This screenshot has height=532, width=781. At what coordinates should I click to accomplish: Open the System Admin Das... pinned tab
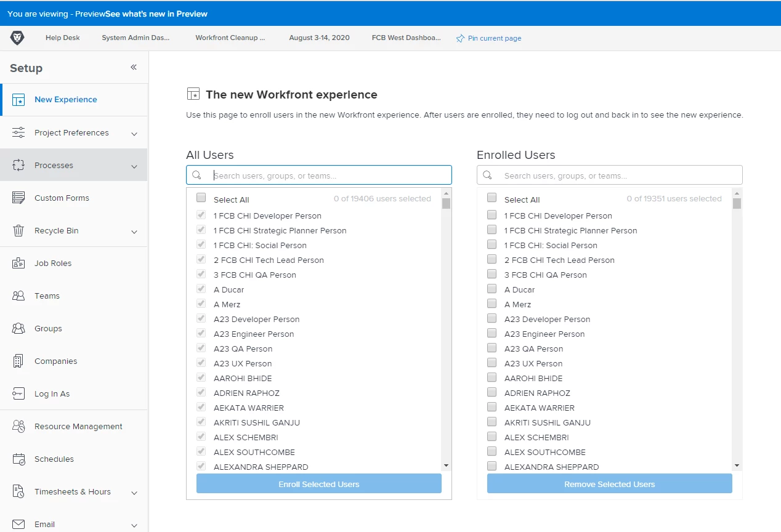(x=136, y=38)
